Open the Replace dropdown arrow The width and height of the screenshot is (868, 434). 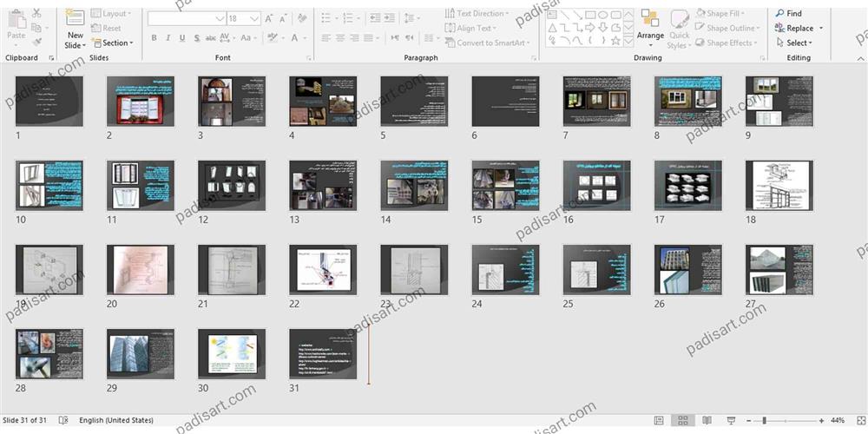pos(820,28)
